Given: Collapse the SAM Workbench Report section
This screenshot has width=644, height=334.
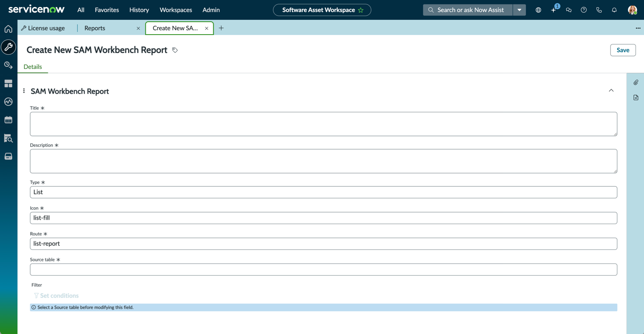Looking at the screenshot, I should 611,91.
